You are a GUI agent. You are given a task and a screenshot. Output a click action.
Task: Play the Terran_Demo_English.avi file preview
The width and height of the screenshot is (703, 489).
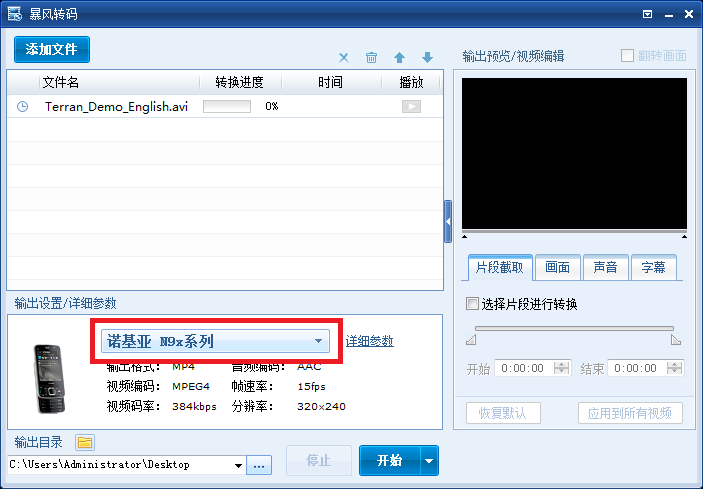(x=411, y=107)
